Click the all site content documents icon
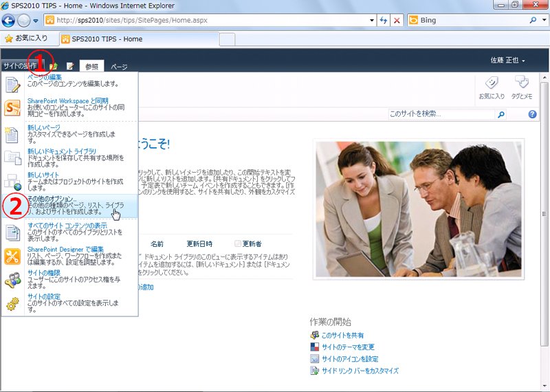This screenshot has height=392, width=550. point(12,232)
